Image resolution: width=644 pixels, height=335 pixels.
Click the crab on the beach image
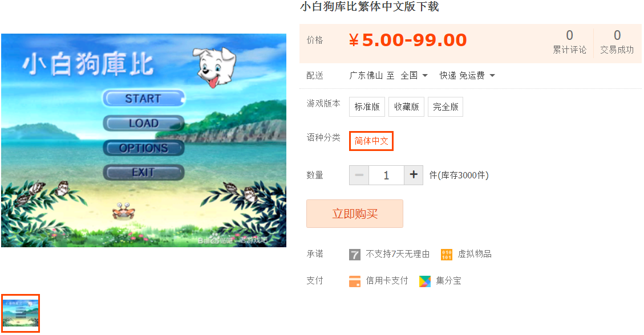(124, 210)
